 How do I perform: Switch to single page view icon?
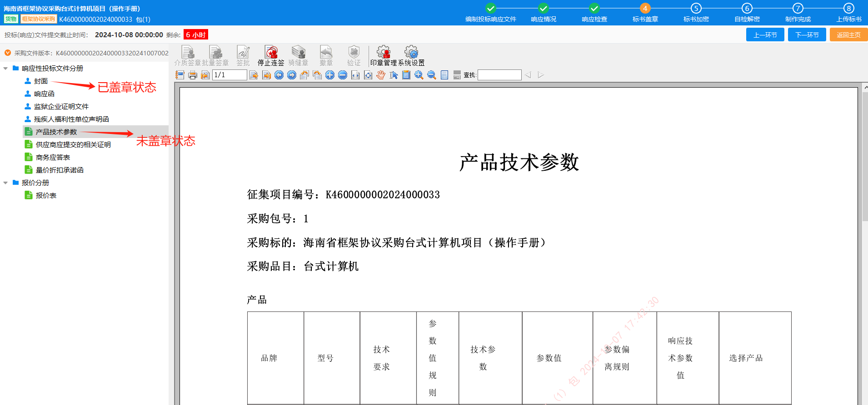[x=444, y=75]
